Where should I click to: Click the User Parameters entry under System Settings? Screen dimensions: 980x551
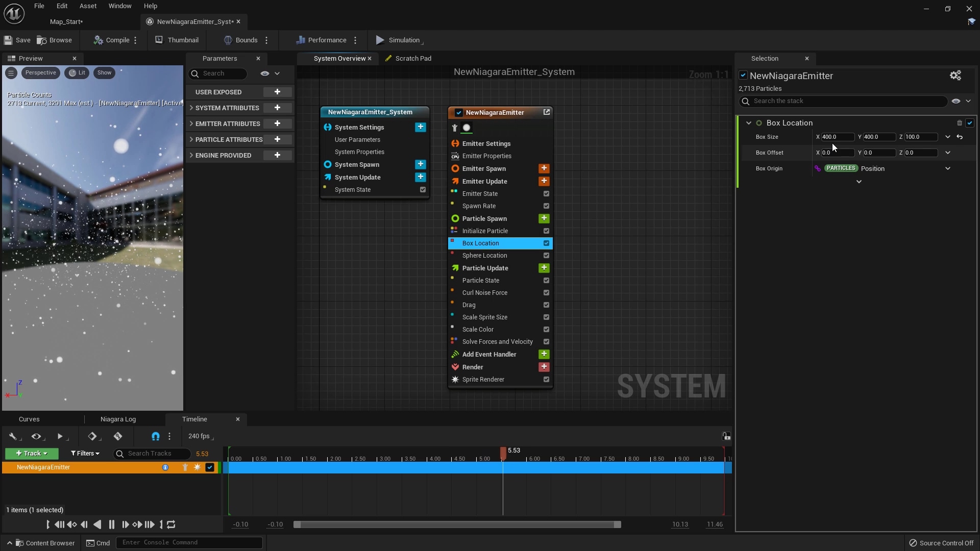[357, 139]
